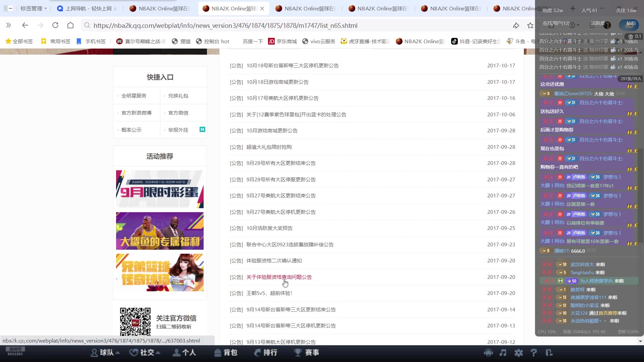Toggle follow on the streamer via 关注 1.6w
Screen dimensions: 644x362
click(x=627, y=10)
